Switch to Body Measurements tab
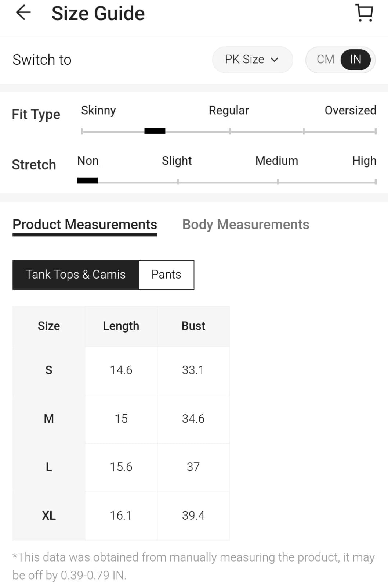388x588 pixels. click(246, 225)
